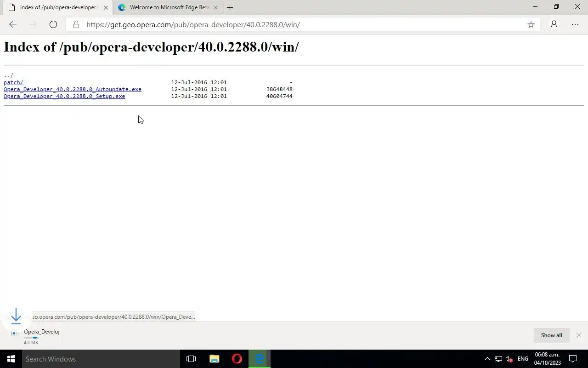The image size is (588, 368).
Task: Click file size 38648448
Action: click(x=279, y=89)
